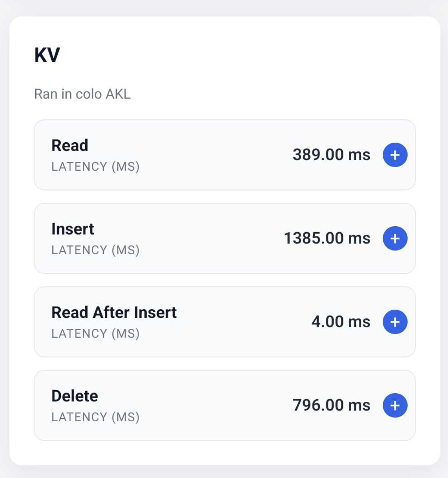Click the 389.00 ms read value
Image resolution: width=448 pixels, height=478 pixels.
click(x=331, y=155)
